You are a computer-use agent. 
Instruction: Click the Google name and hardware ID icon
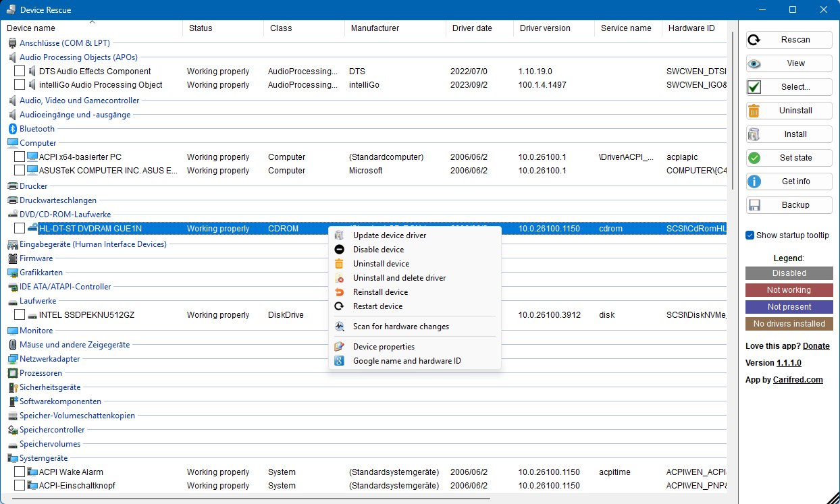[340, 361]
